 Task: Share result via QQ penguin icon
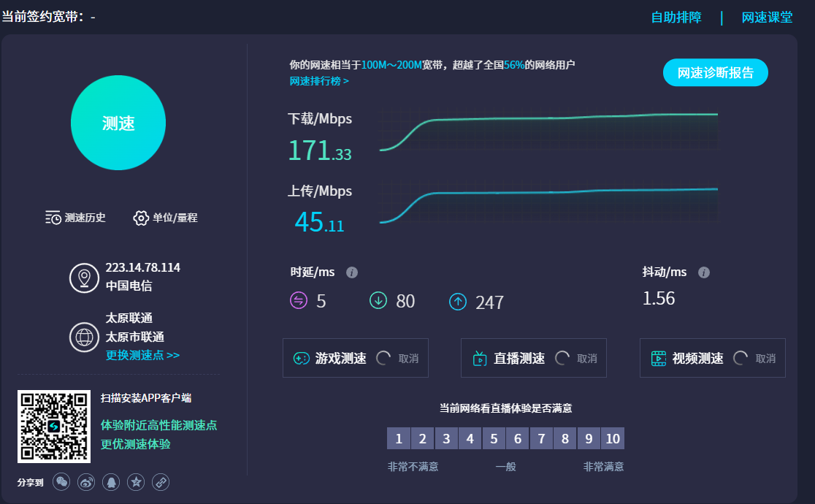tap(111, 482)
